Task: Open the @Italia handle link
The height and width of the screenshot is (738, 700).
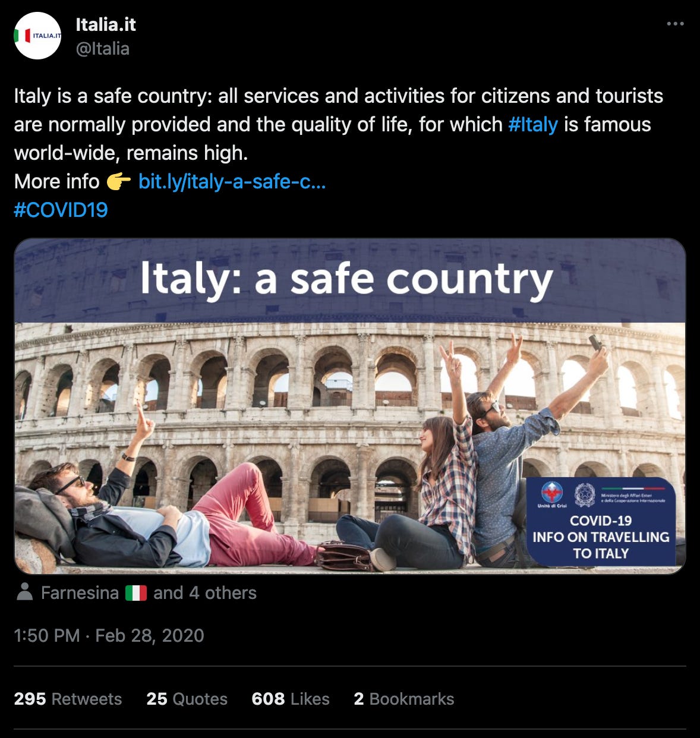Action: coord(103,48)
